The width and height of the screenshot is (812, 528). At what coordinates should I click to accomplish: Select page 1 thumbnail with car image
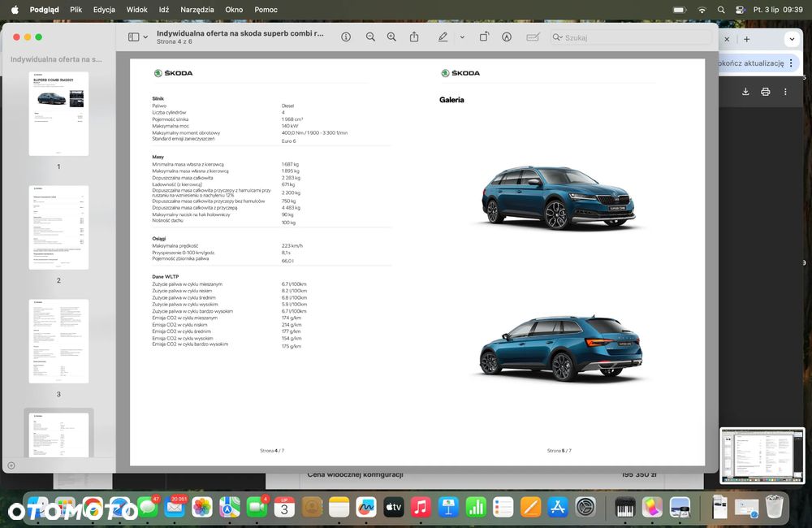[x=58, y=114]
